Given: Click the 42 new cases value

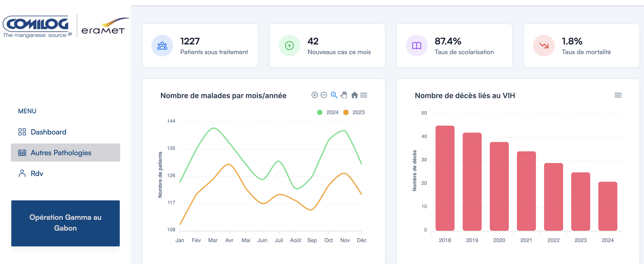Looking at the screenshot, I should (x=313, y=41).
